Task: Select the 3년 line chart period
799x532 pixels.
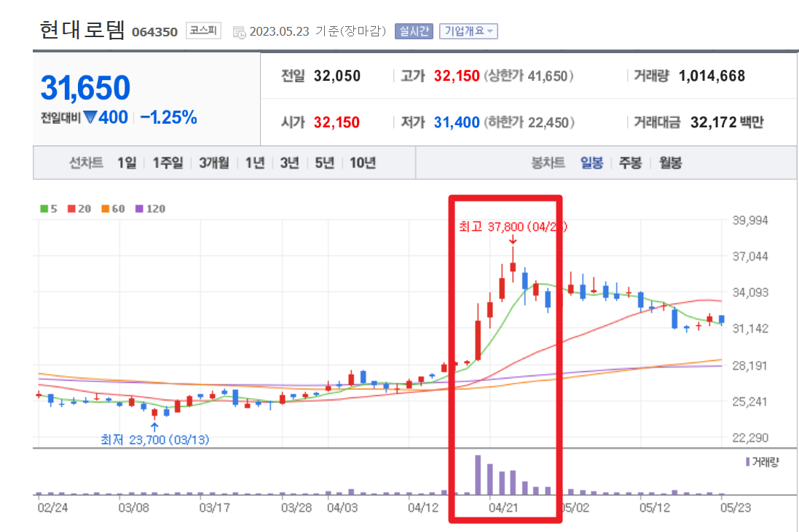Action: (x=289, y=163)
